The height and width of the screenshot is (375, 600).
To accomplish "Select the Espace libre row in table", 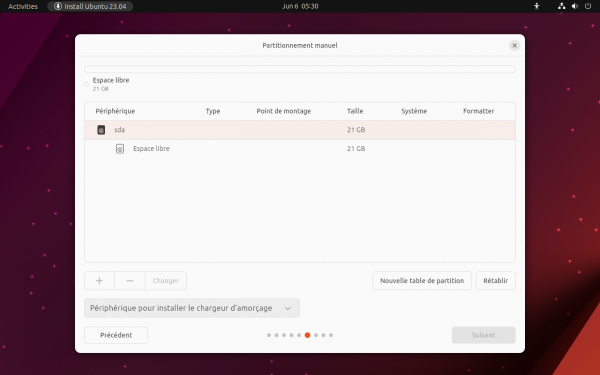I will point(300,148).
